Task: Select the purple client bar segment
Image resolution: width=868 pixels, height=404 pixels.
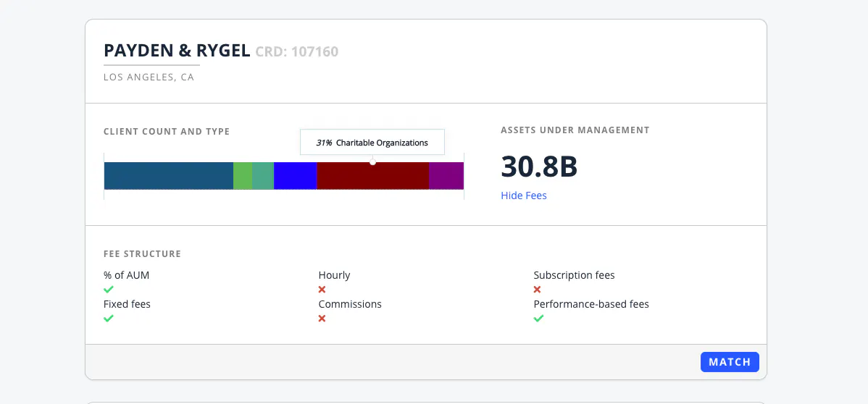Action: 446,176
